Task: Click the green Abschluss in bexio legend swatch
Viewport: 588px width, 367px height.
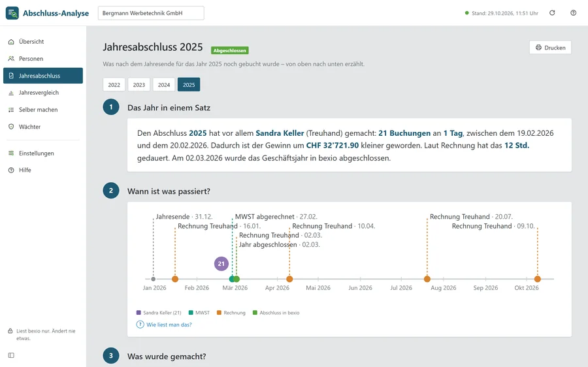Action: [255, 313]
